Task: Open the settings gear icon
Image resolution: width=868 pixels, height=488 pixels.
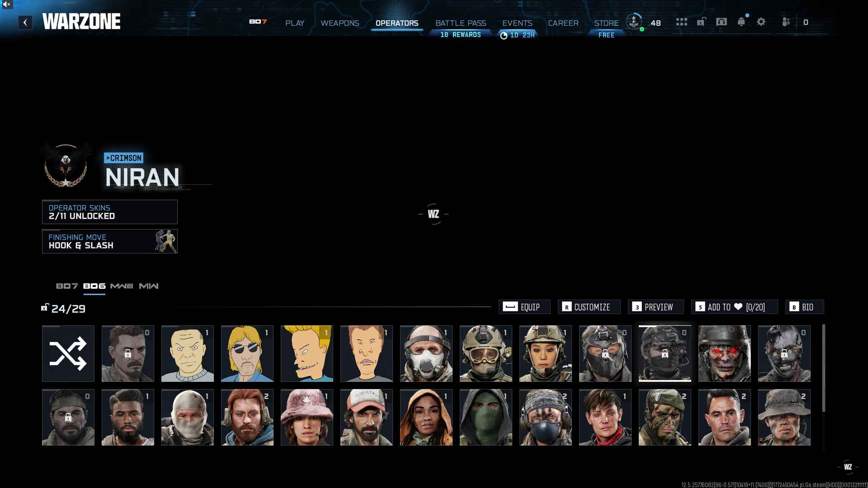Action: [x=761, y=22]
